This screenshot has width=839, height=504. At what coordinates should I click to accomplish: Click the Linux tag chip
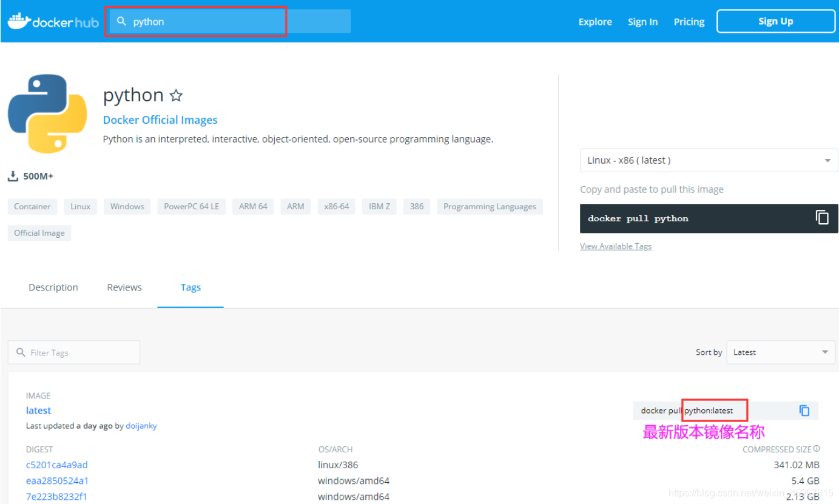coord(80,206)
